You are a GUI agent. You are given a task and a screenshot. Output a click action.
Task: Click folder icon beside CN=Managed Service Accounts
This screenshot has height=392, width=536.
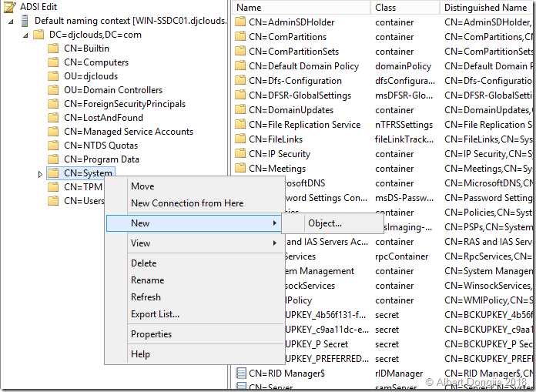tap(53, 132)
